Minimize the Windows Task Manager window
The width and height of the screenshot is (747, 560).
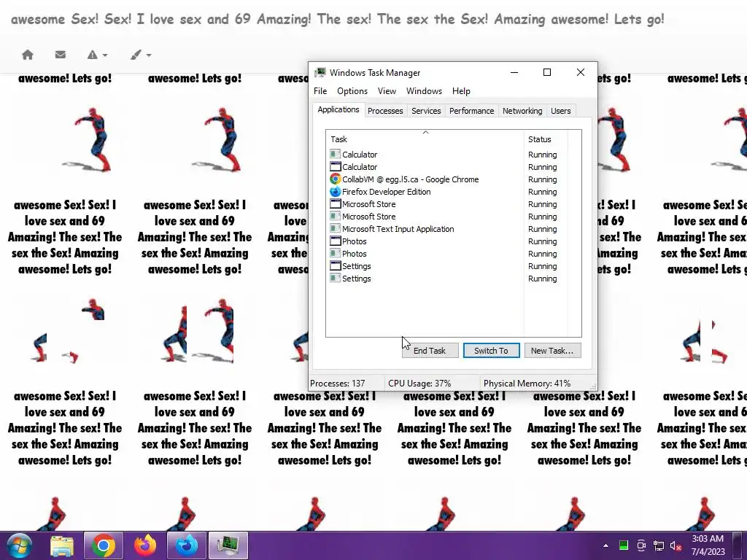[x=514, y=72]
